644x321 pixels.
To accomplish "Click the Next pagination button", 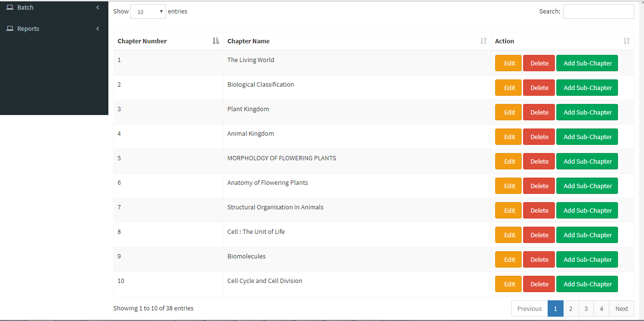I will pos(621,308).
